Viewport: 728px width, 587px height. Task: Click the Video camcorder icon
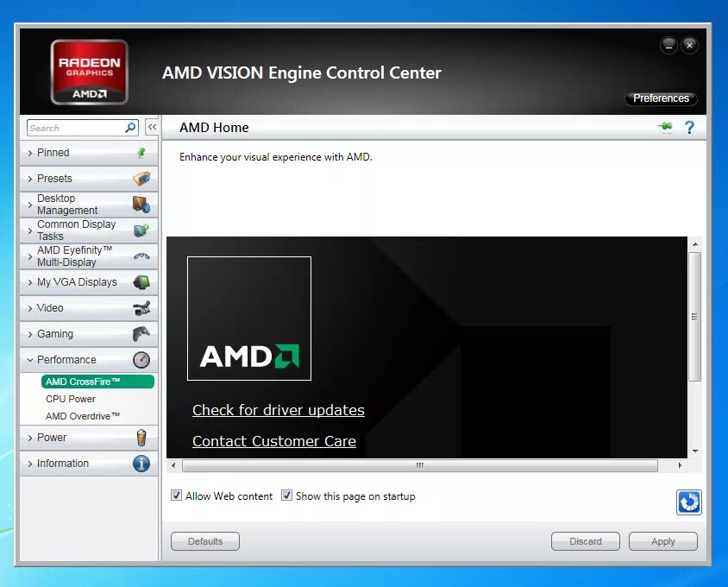141,308
